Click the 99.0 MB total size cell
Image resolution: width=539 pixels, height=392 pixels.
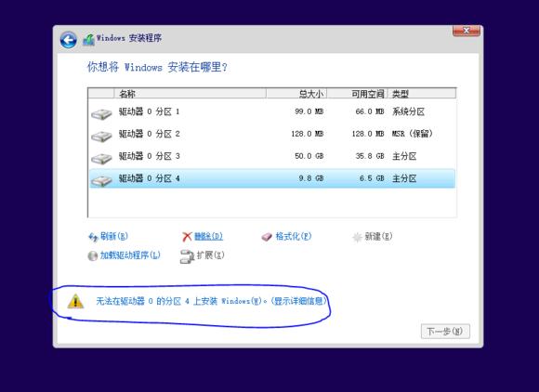click(x=309, y=111)
